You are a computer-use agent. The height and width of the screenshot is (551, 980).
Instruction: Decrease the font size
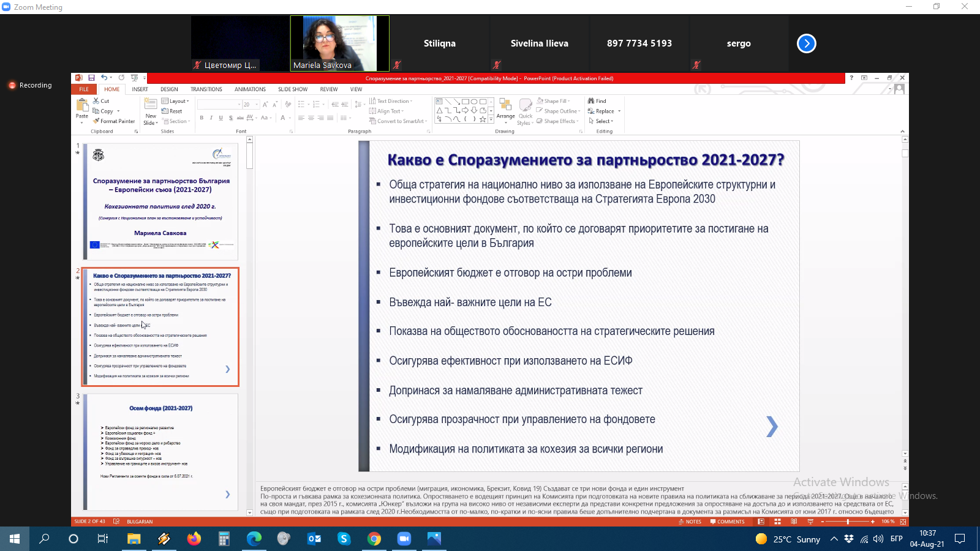(275, 105)
